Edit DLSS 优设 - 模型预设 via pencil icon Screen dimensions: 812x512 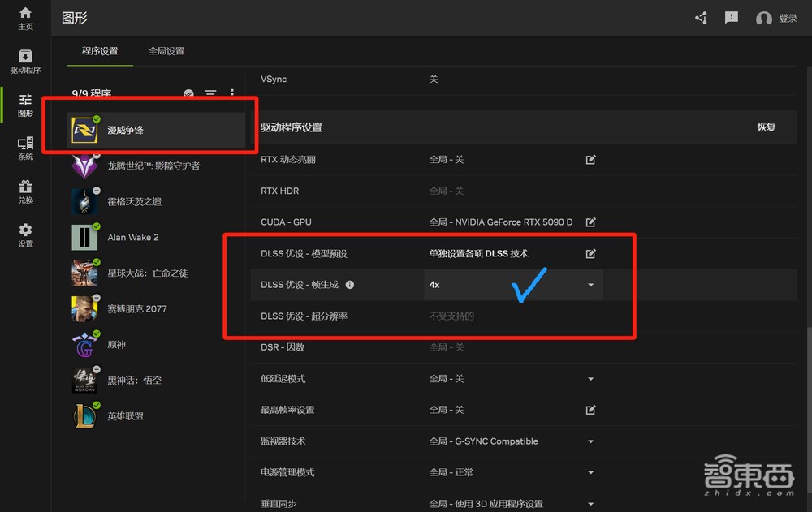point(590,253)
